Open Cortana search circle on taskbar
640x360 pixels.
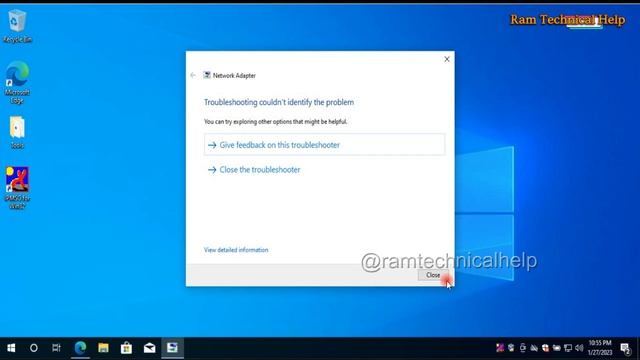point(34,348)
